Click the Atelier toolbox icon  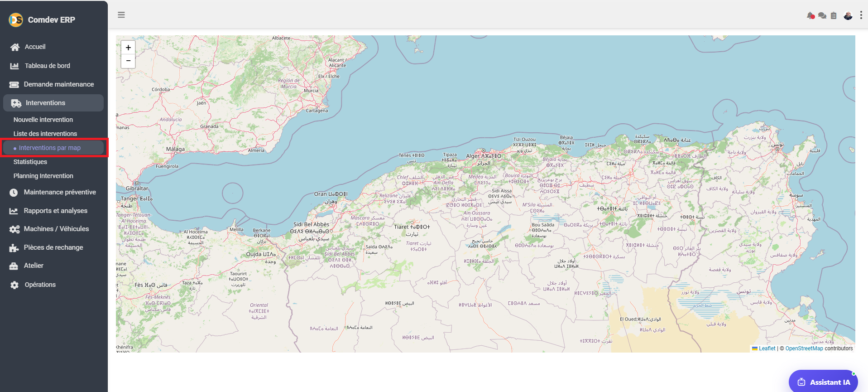14,266
